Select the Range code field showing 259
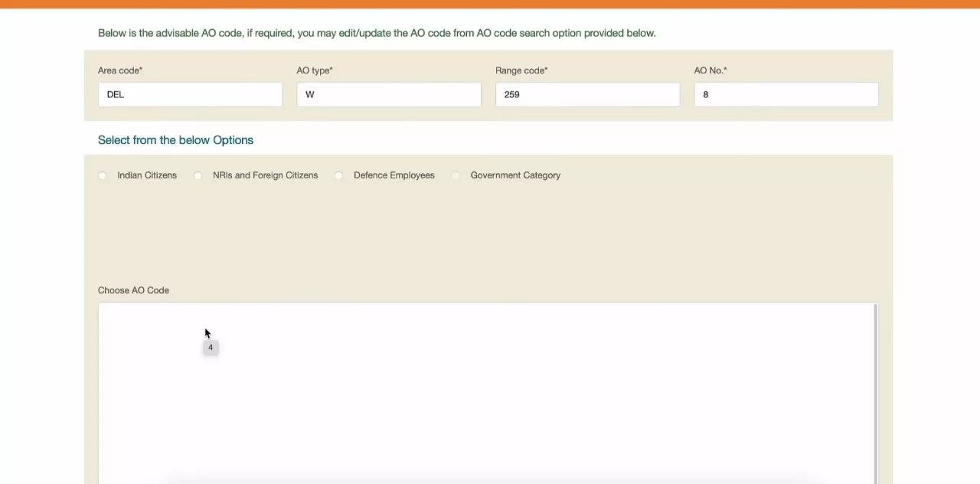 pyautogui.click(x=587, y=94)
